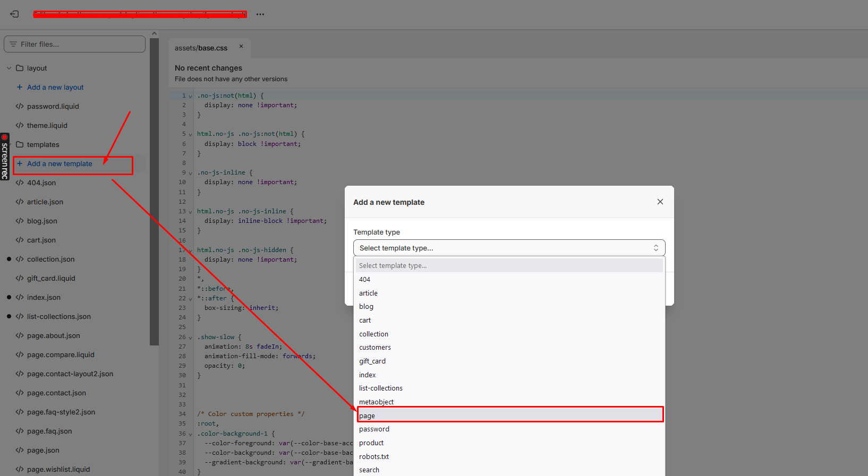Click the Filter files search field
868x476 pixels.
[74, 44]
